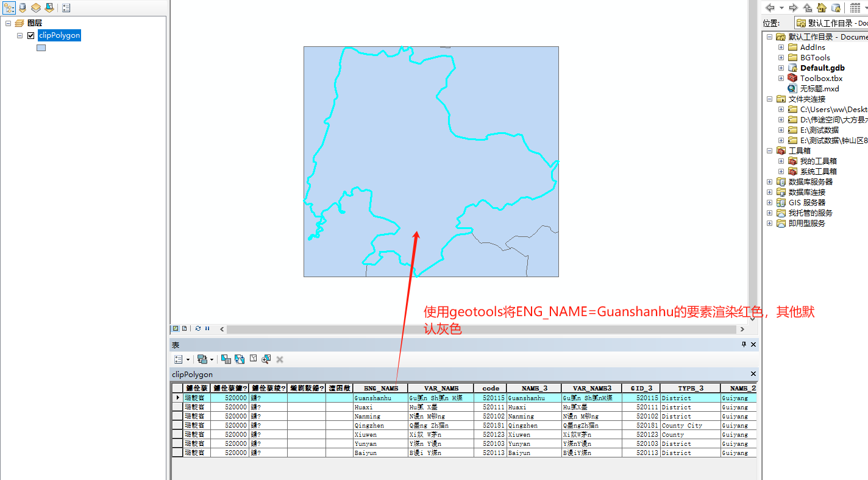This screenshot has width=868, height=480.
Task: Open the default geodatabase icon in Catalog
Action: point(836,7)
